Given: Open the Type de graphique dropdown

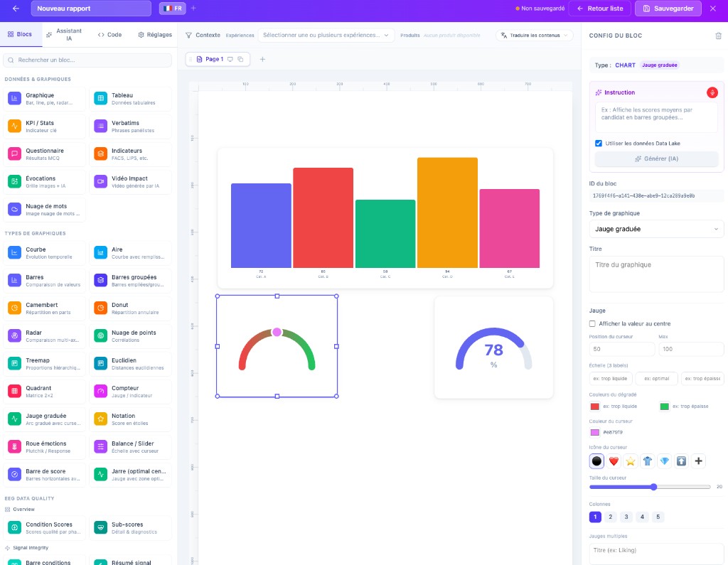Looking at the screenshot, I should click(655, 228).
